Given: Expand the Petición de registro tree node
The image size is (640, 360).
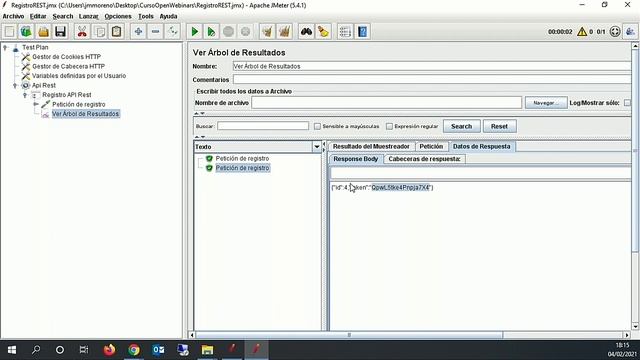Looking at the screenshot, I should (x=36, y=104).
